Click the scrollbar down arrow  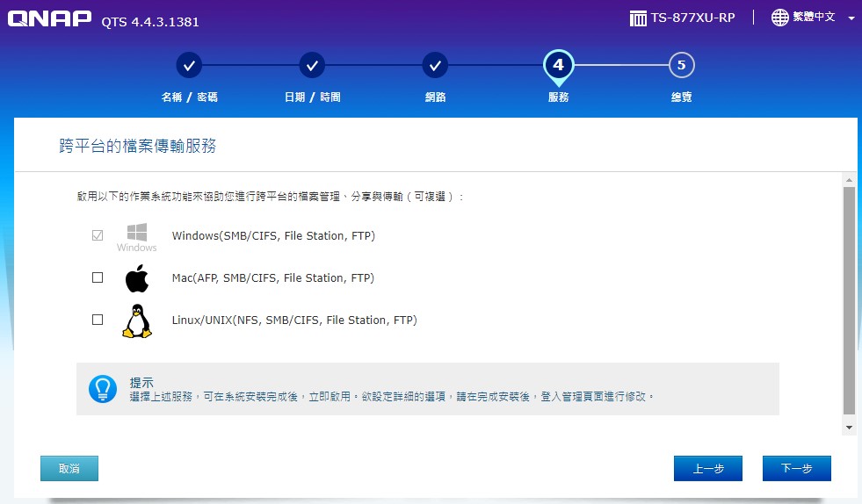click(x=849, y=428)
